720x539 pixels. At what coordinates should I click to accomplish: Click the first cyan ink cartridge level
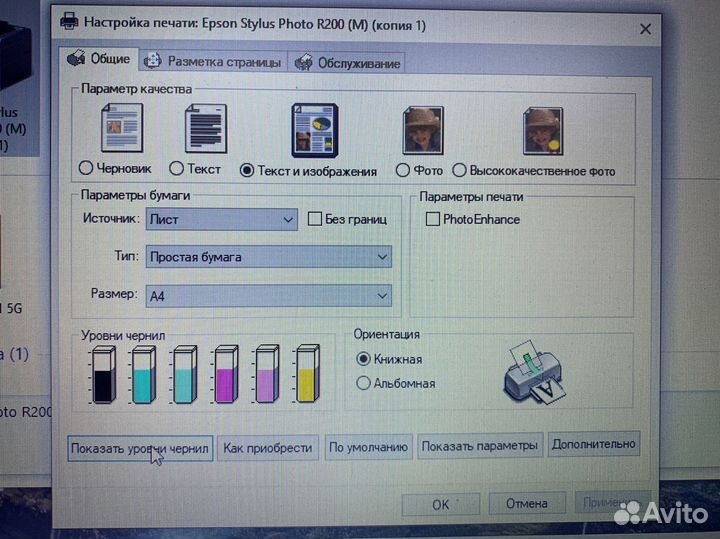143,375
